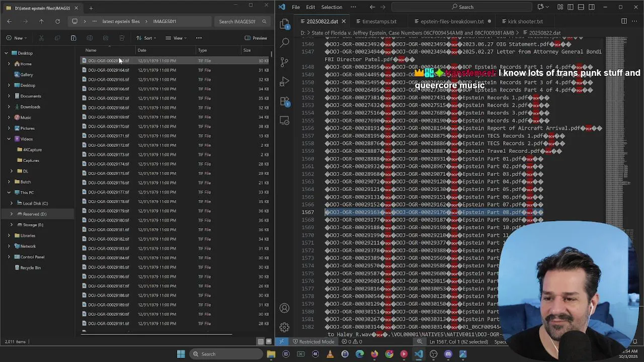Open Source Control view in VS Code
This screenshot has height=362, width=644.
[x=285, y=62]
